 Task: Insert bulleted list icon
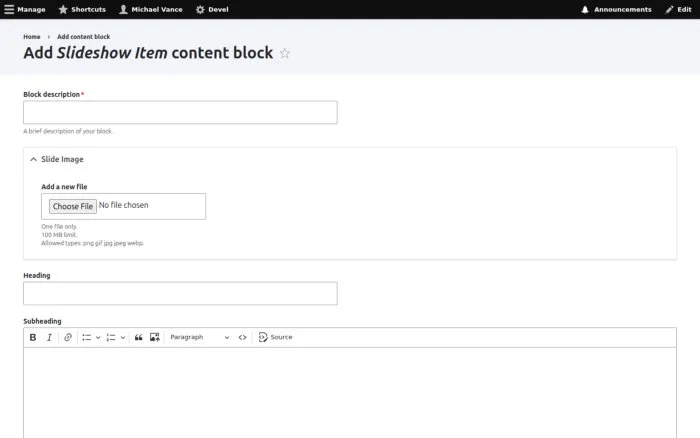tap(87, 338)
